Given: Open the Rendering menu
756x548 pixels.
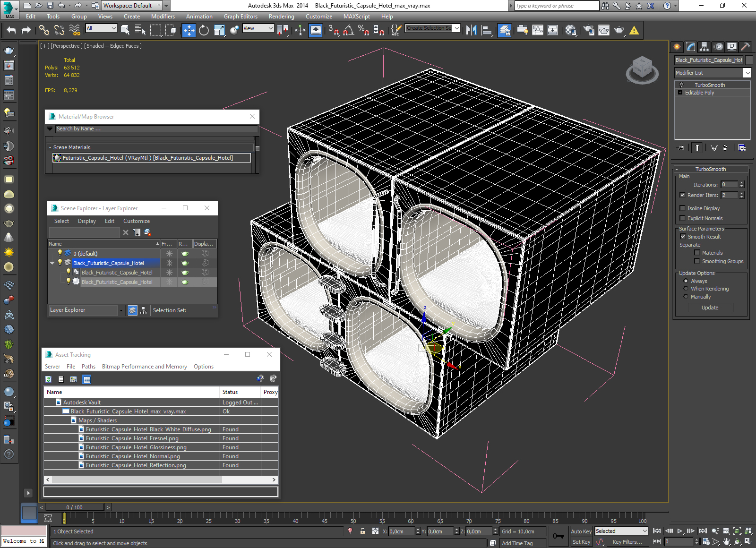Looking at the screenshot, I should (x=282, y=17).
